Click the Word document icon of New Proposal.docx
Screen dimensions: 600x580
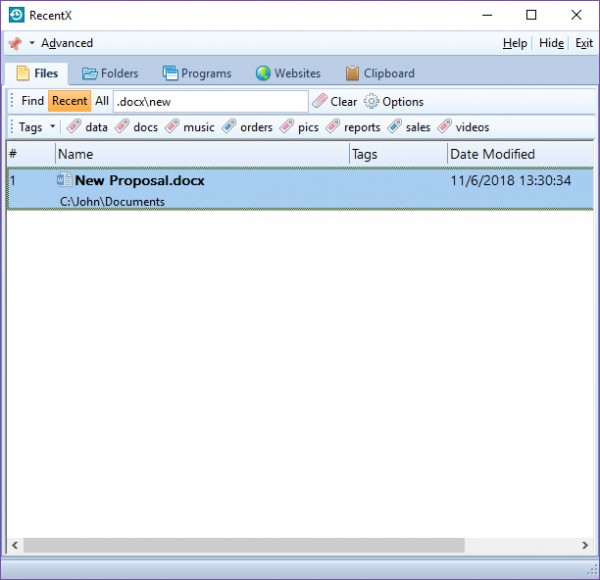(64, 180)
